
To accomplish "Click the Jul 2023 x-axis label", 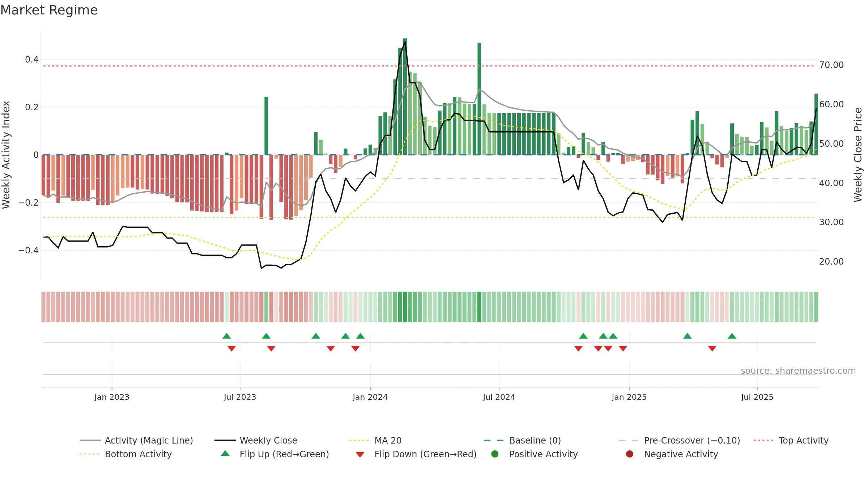I will (240, 397).
